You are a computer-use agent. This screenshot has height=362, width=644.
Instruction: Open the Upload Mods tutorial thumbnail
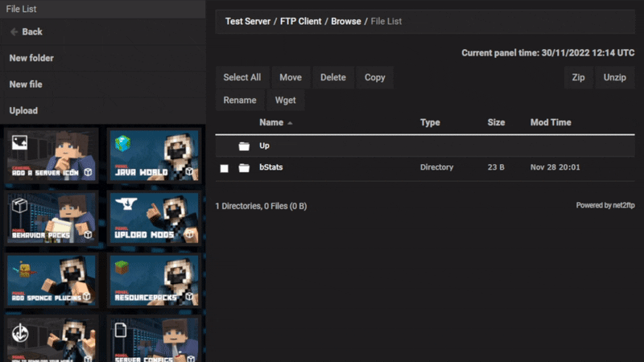(153, 217)
